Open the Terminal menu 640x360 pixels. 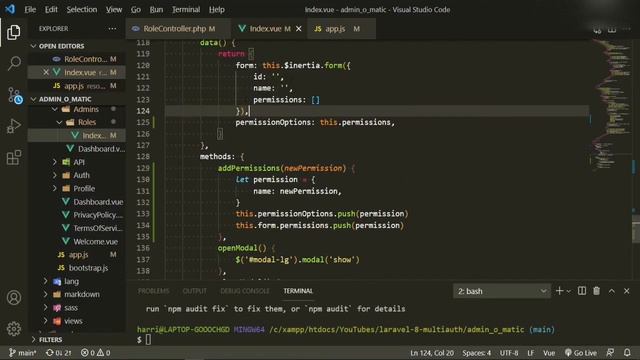point(186,9)
